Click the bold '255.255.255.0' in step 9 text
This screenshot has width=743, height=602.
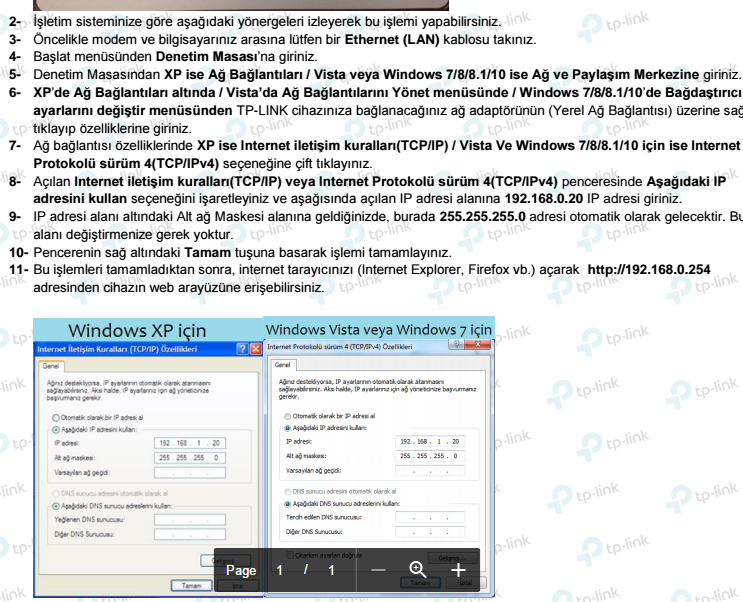click(482, 217)
